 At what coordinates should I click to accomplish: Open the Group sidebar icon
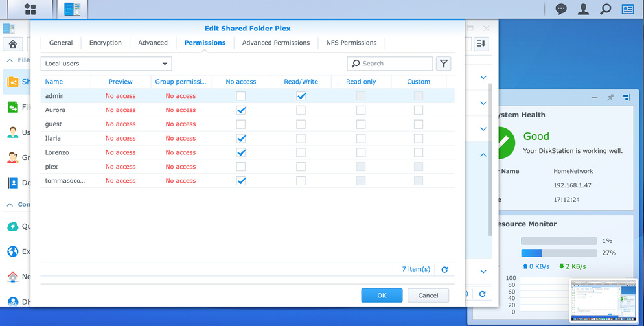(x=13, y=157)
